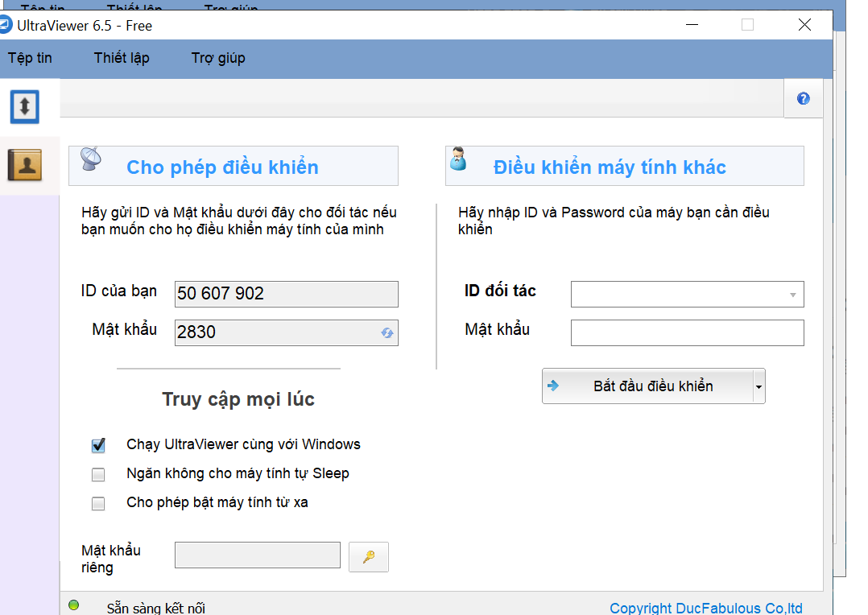
Task: Follow the Copyright DucFabulous Co,ltd link
Action: [x=705, y=609]
